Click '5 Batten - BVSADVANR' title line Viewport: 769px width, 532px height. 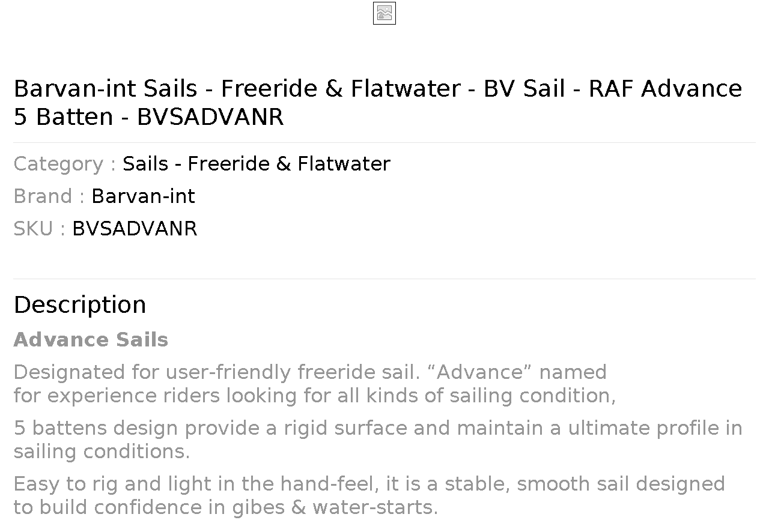[148, 116]
